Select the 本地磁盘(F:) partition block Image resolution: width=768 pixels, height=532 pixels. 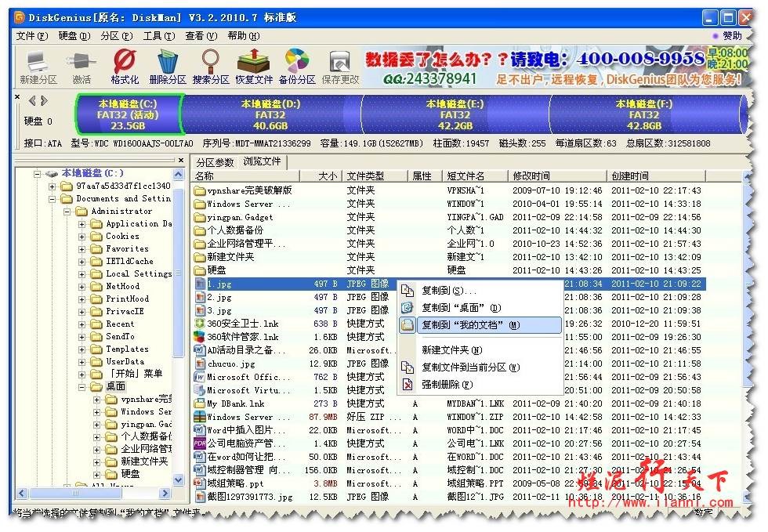[x=644, y=114]
